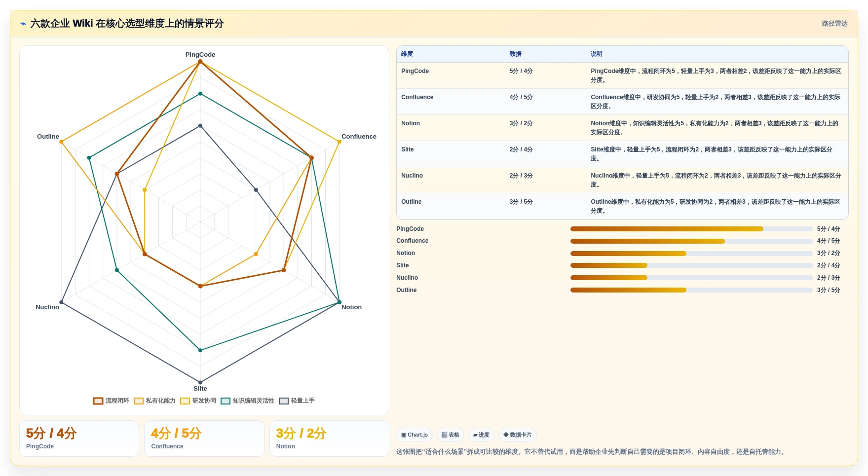Toggle the 研发协同 legend swatch
This screenshot has width=868, height=476.
tap(185, 401)
